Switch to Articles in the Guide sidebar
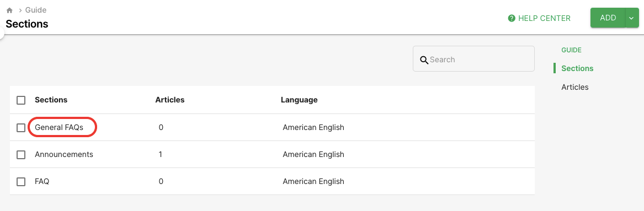 coord(574,87)
